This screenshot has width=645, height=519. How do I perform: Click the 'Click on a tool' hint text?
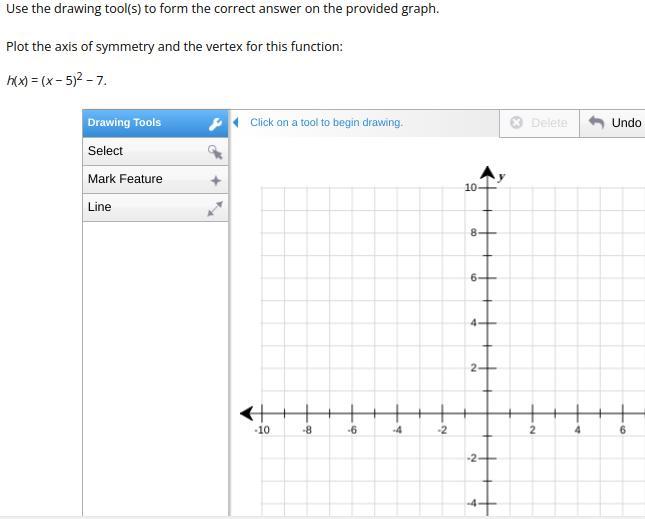point(326,123)
